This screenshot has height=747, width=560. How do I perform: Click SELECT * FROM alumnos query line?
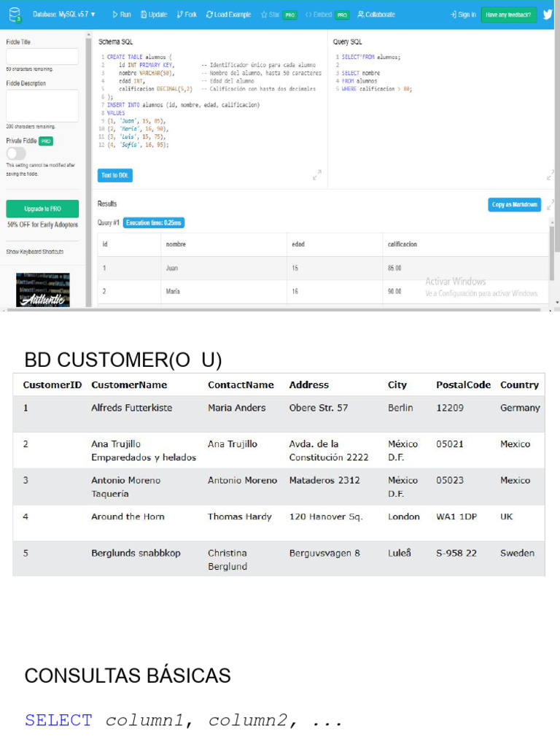[371, 57]
